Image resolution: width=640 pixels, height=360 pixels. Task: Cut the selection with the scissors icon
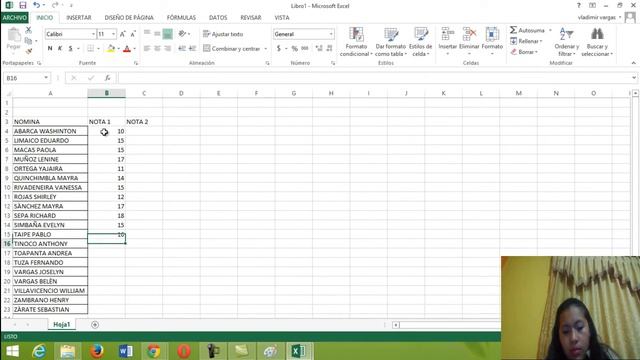click(x=28, y=30)
